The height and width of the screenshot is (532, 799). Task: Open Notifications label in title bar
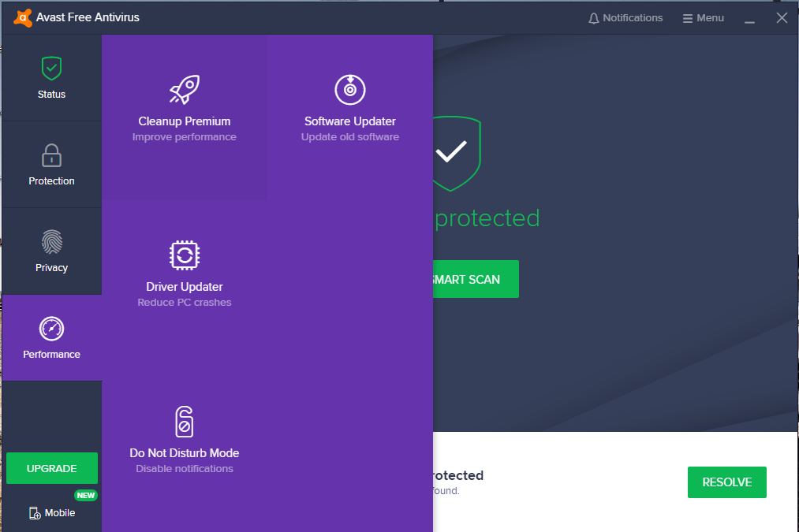(633, 18)
